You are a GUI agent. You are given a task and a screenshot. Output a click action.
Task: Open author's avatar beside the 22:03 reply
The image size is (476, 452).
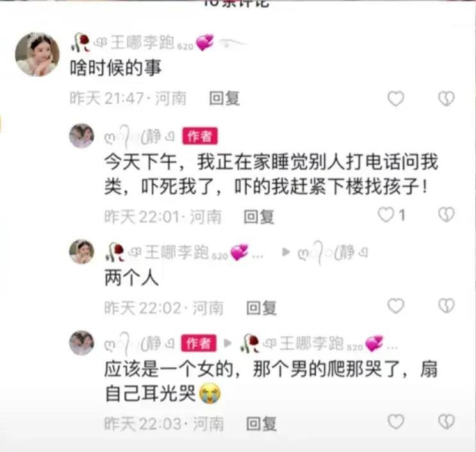click(x=81, y=343)
